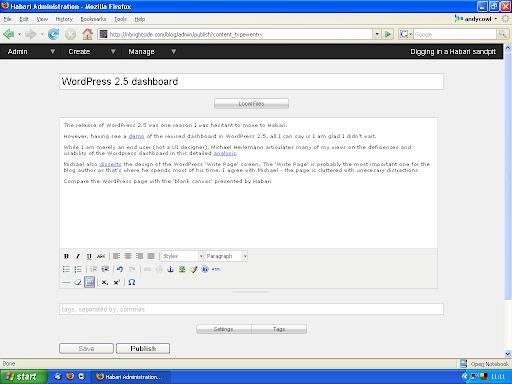Go to browser Home page icon
The width and height of the screenshot is (512, 384).
pos(87,34)
